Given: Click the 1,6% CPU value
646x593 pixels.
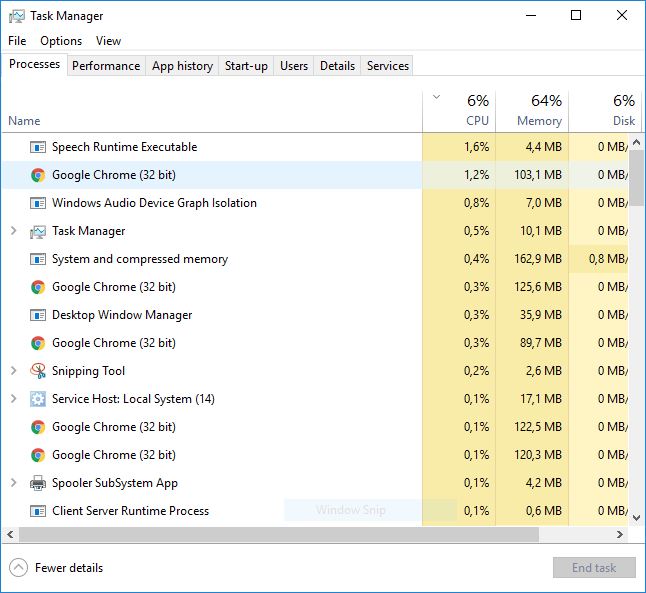Looking at the screenshot, I should tap(477, 147).
